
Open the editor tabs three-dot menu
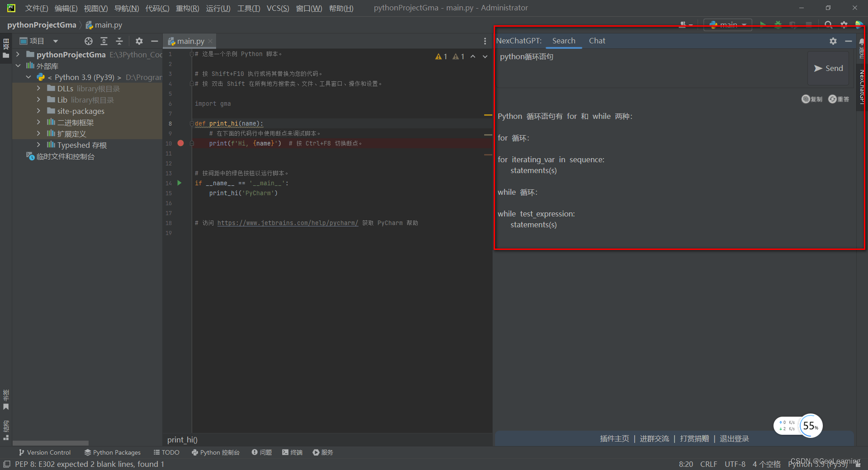point(485,41)
